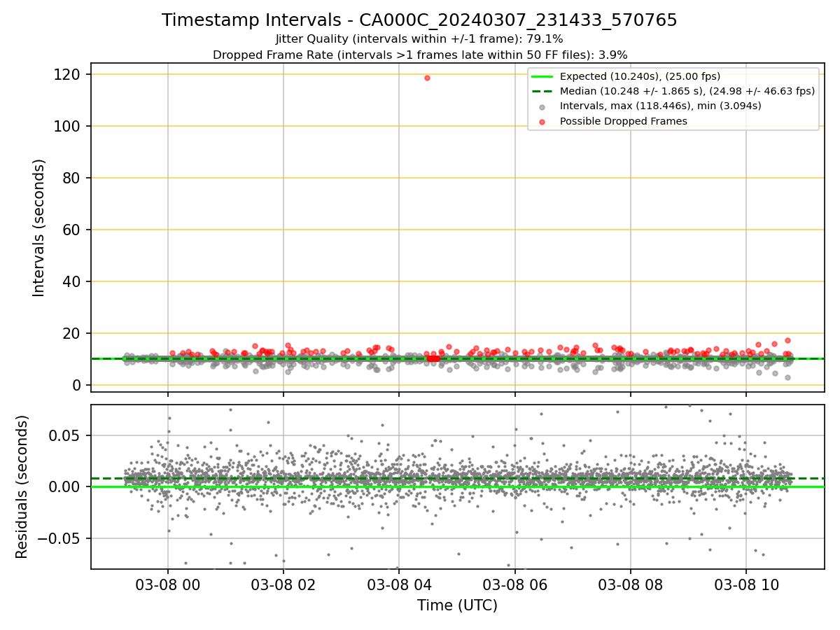Screen dimensions: 840x630
Task: Click the 120 tick label on intervals axis
Action: click(x=68, y=74)
